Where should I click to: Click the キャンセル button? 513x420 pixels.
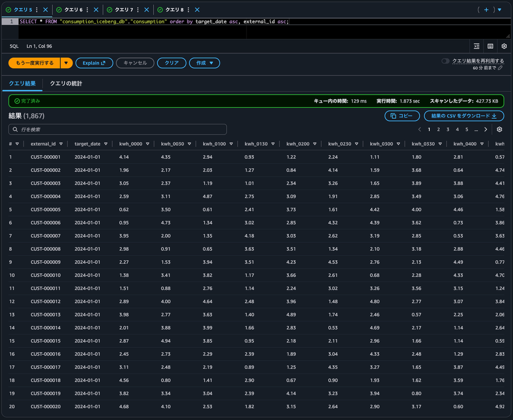[135, 63]
